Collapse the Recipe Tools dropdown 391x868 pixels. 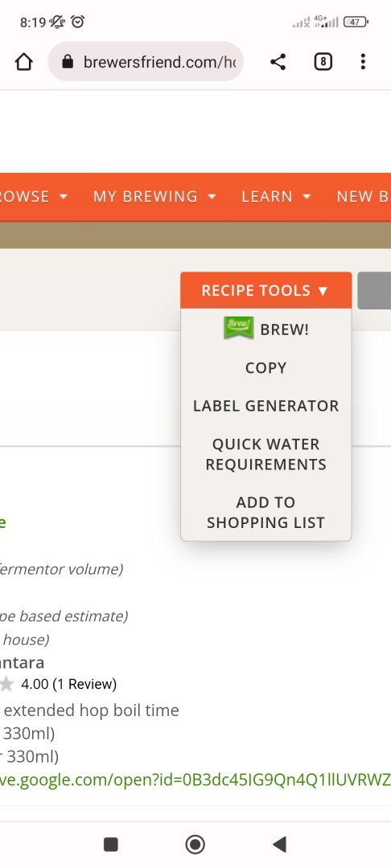[265, 290]
